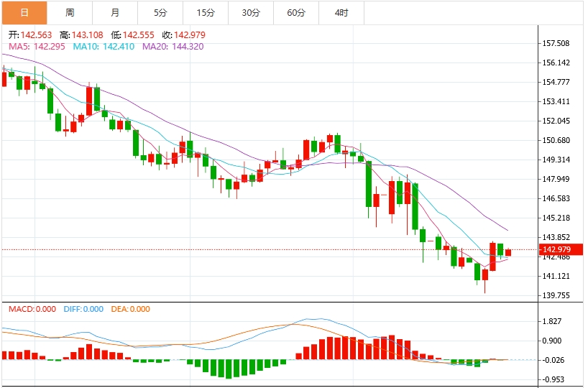The width and height of the screenshot is (588, 388).
Task: Click the MACD: 0.000 label
Action: point(32,309)
